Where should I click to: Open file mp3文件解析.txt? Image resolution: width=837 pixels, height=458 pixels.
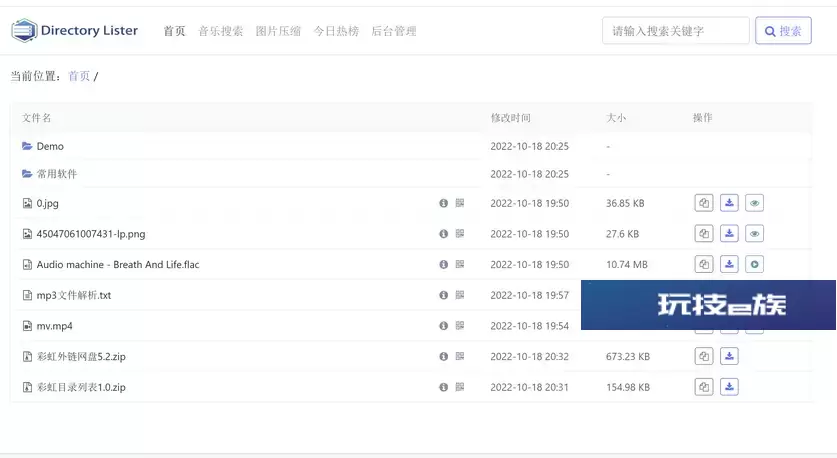tap(74, 295)
